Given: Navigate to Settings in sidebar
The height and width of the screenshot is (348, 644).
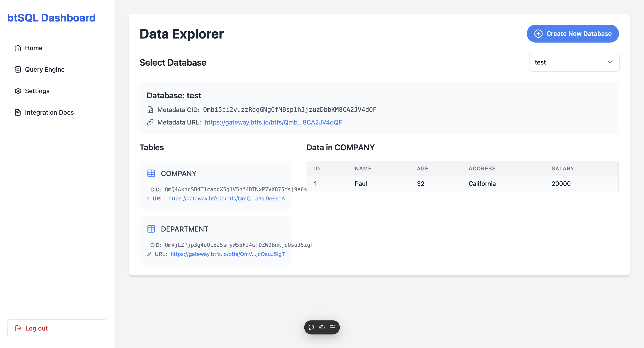Looking at the screenshot, I should (37, 91).
